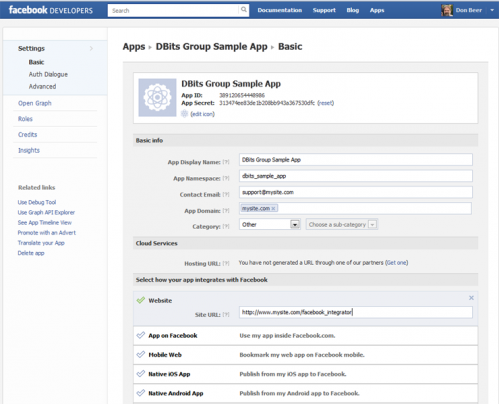499x404 pixels.
Task: Open the Open Graph section
Action: pyautogui.click(x=35, y=103)
